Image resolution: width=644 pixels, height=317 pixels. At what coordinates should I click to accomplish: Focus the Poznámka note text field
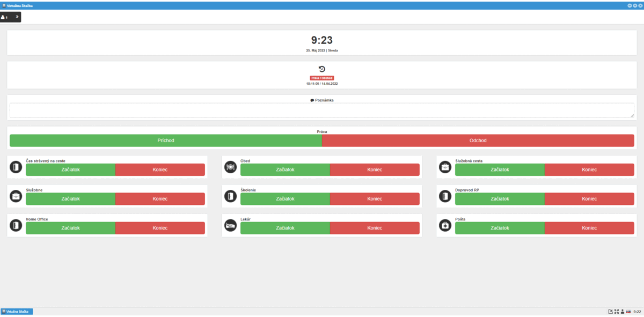point(322,110)
